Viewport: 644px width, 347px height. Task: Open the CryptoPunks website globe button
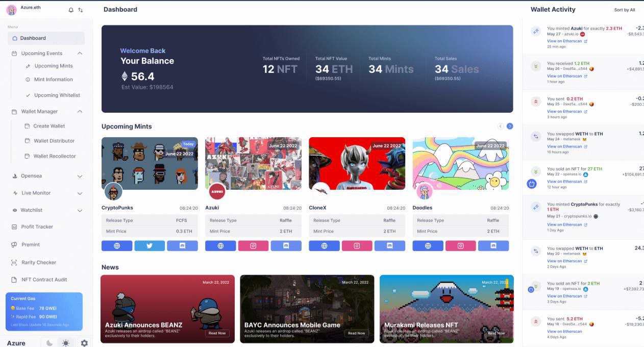(117, 246)
